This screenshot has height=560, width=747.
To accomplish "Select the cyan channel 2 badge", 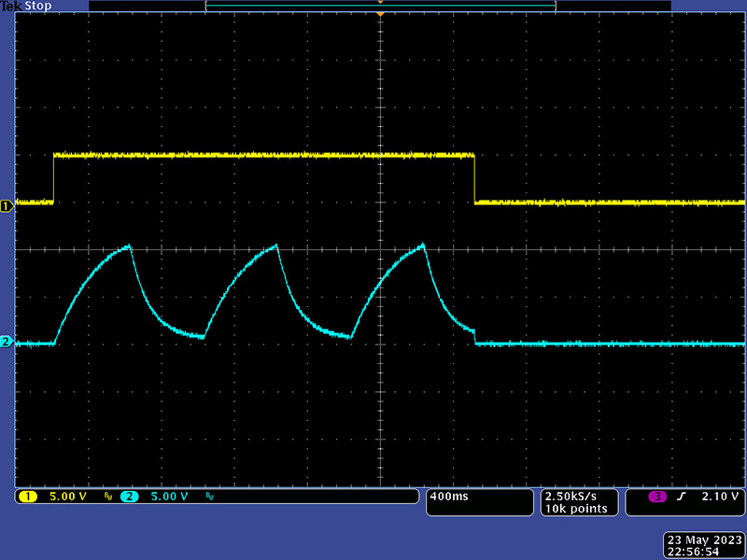I will pyautogui.click(x=129, y=497).
